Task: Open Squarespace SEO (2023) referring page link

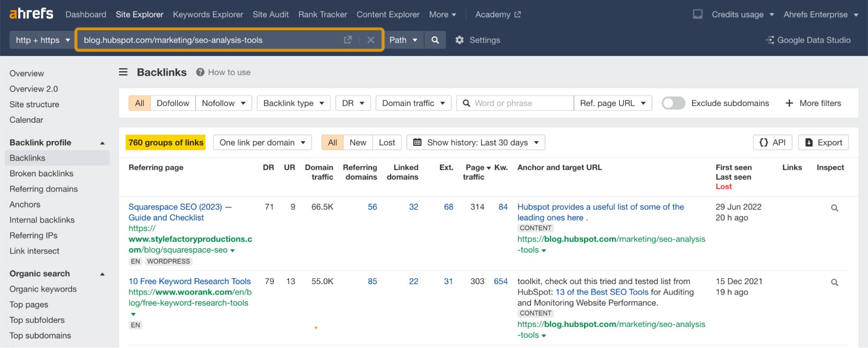Action: 180,212
